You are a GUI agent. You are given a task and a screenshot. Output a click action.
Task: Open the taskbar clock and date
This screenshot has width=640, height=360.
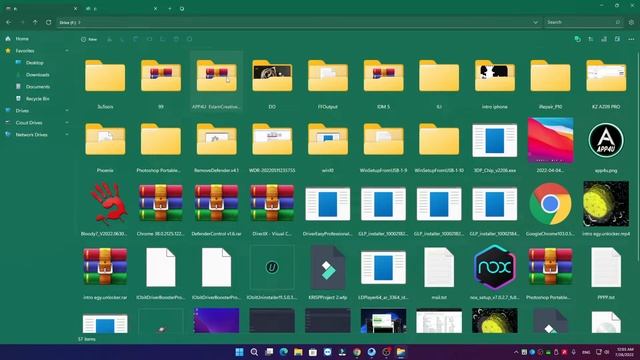pos(625,352)
